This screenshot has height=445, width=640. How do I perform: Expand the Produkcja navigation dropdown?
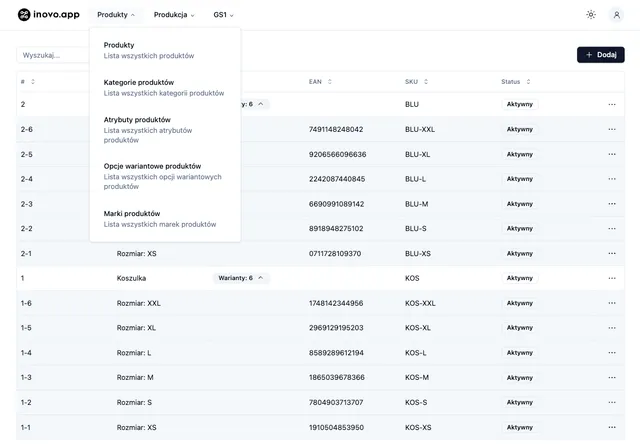(x=174, y=15)
